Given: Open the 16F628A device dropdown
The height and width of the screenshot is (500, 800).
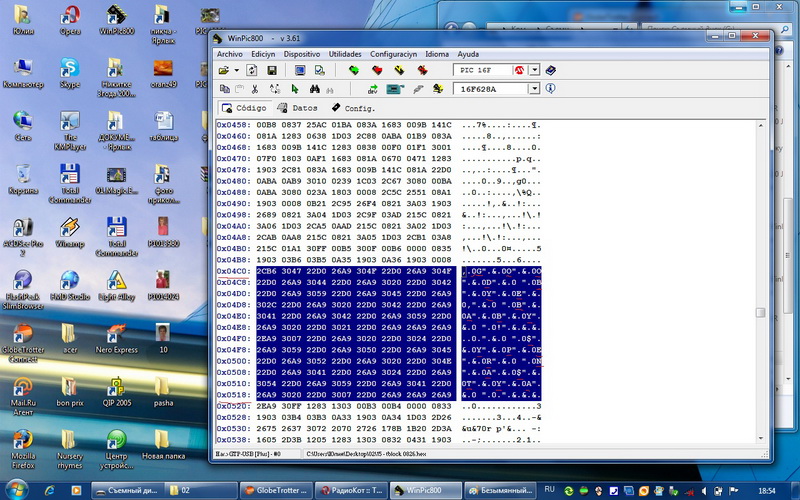Looking at the screenshot, I should point(534,89).
